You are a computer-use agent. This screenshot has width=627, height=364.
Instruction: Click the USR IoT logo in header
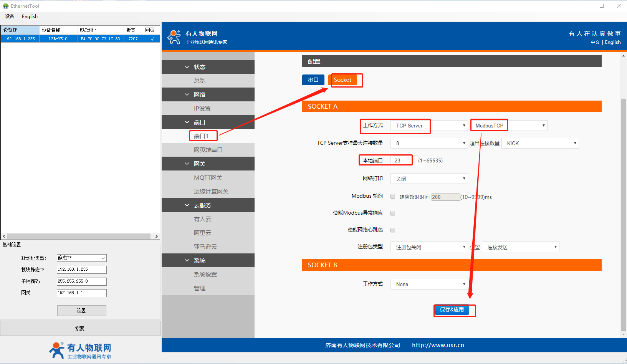[174, 37]
